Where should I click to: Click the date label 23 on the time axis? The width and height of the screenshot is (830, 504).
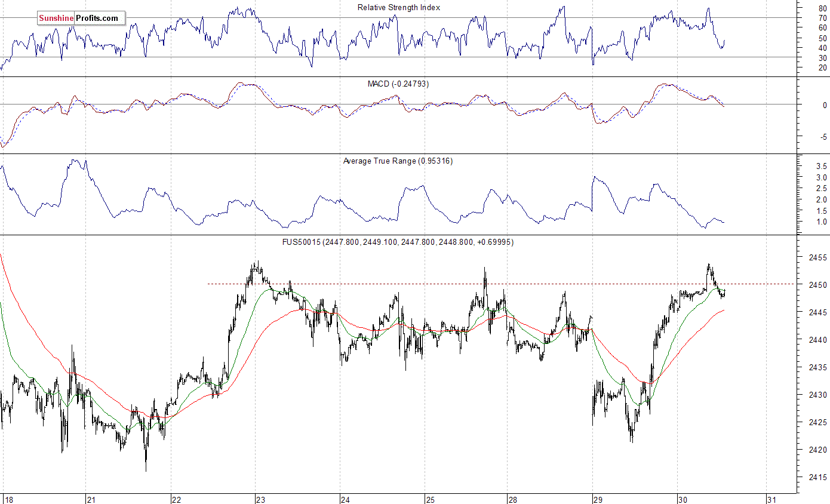(x=260, y=499)
